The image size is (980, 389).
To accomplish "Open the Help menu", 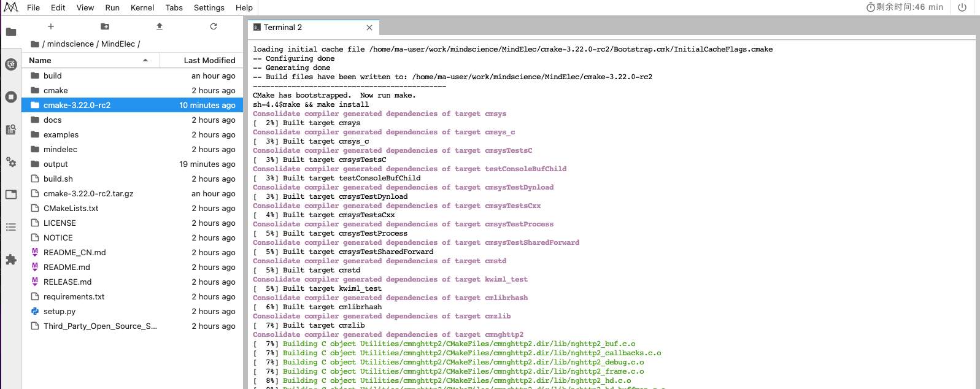I will click(244, 7).
